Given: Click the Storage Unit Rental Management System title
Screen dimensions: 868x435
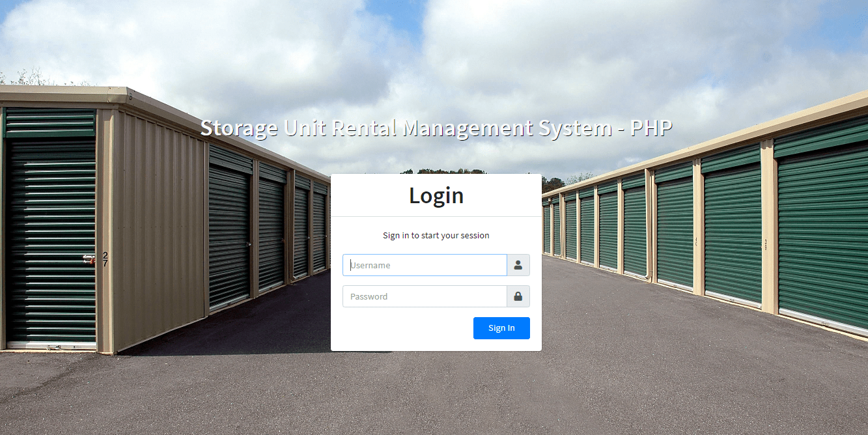Looking at the screenshot, I should click(436, 128).
